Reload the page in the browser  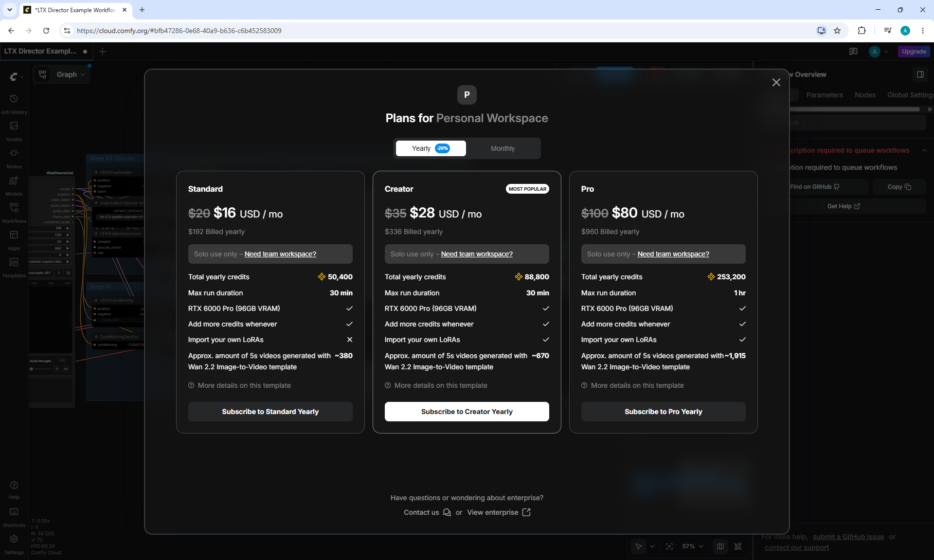(46, 31)
